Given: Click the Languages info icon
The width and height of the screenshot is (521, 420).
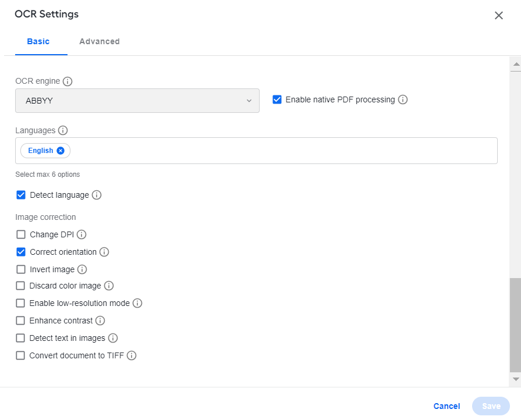Looking at the screenshot, I should point(63,130).
